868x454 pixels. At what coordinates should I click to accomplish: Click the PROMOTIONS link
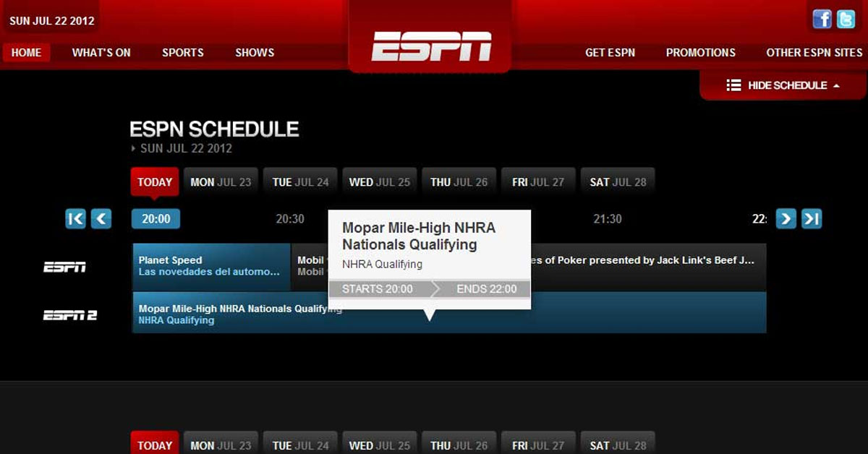[700, 52]
